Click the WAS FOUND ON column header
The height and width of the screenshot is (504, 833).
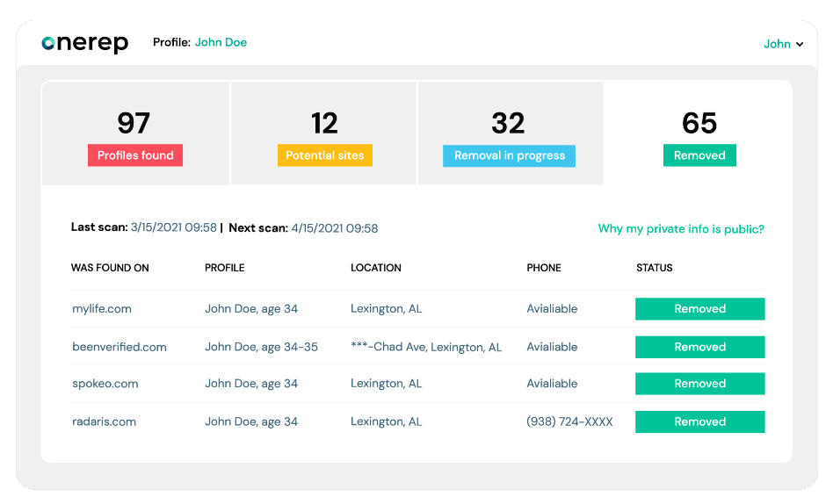(110, 268)
